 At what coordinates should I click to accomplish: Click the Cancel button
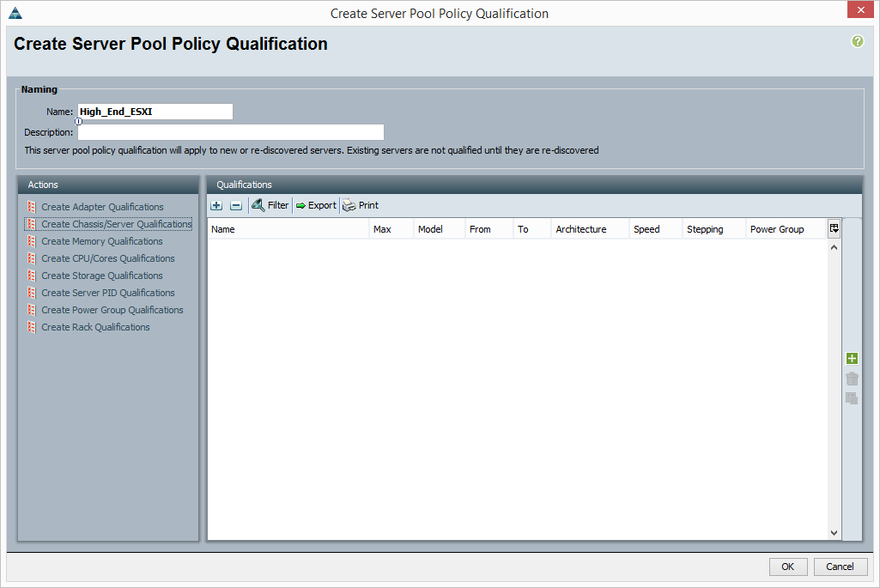coord(841,567)
